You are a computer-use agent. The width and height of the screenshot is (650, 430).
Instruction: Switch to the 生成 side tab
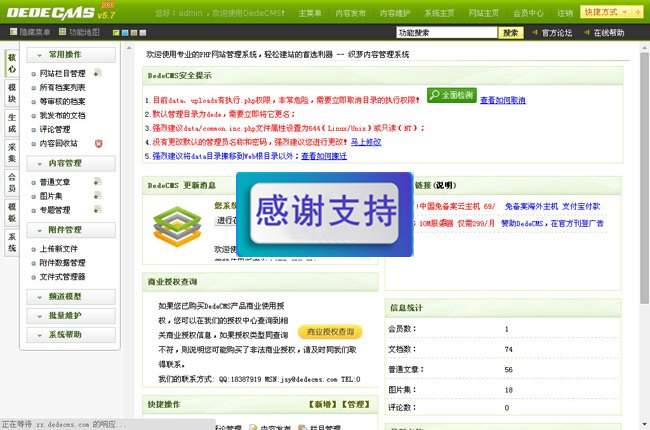(12, 123)
